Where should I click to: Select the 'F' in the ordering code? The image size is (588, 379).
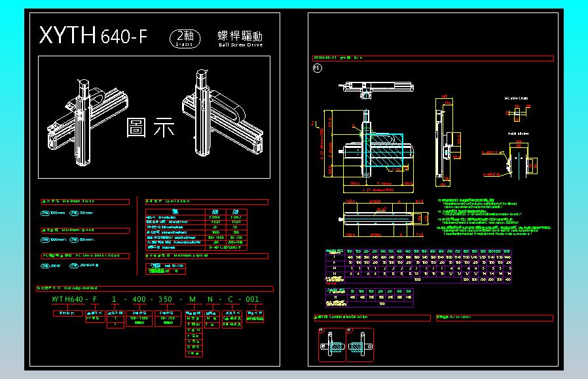point(95,299)
